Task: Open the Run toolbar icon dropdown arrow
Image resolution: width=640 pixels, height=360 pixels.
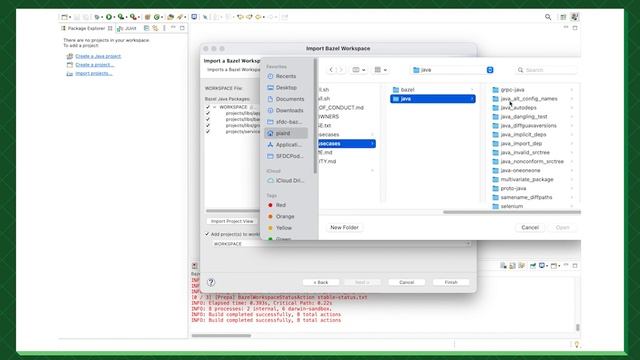Action: 114,18
